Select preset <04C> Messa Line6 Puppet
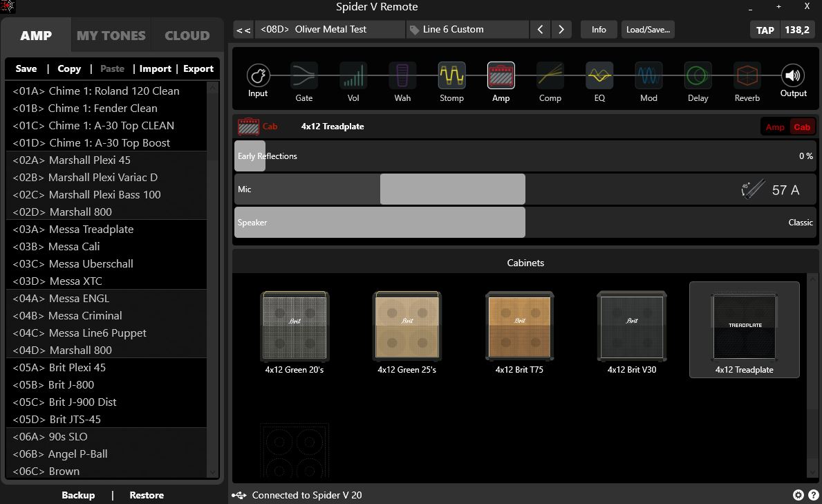Image resolution: width=822 pixels, height=504 pixels. pos(106,333)
